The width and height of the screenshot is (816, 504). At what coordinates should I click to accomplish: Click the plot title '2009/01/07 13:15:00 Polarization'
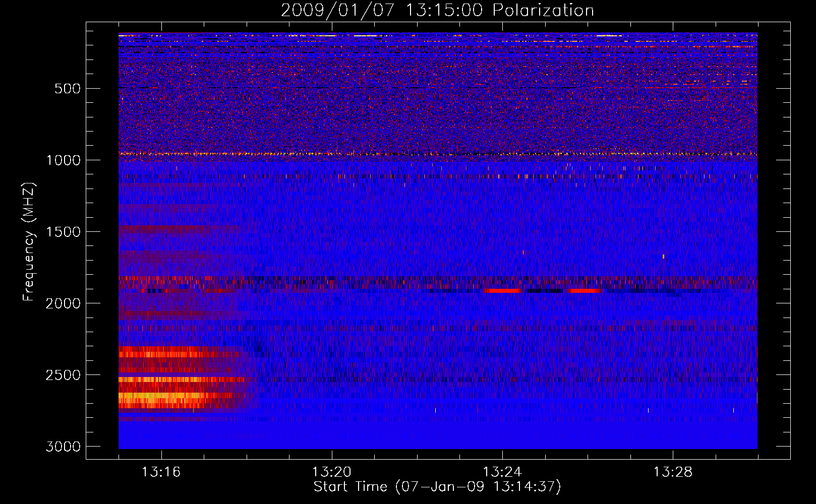click(x=437, y=10)
